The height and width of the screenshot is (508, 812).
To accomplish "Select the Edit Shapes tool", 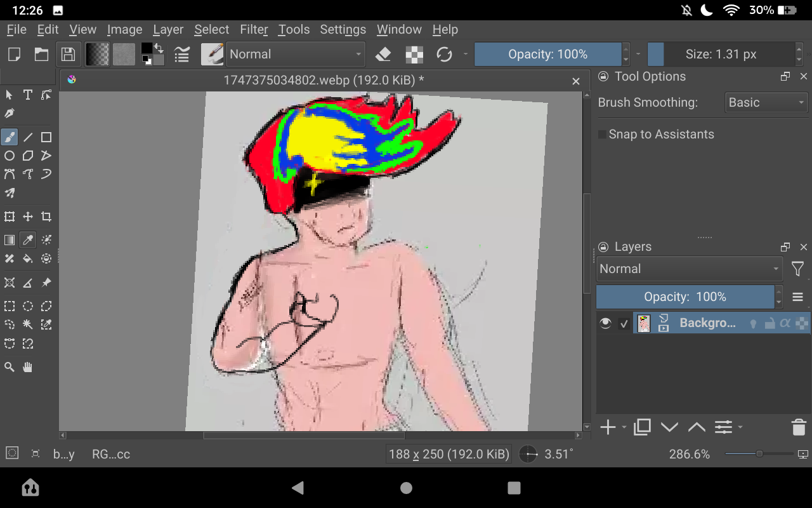I will coord(46,95).
